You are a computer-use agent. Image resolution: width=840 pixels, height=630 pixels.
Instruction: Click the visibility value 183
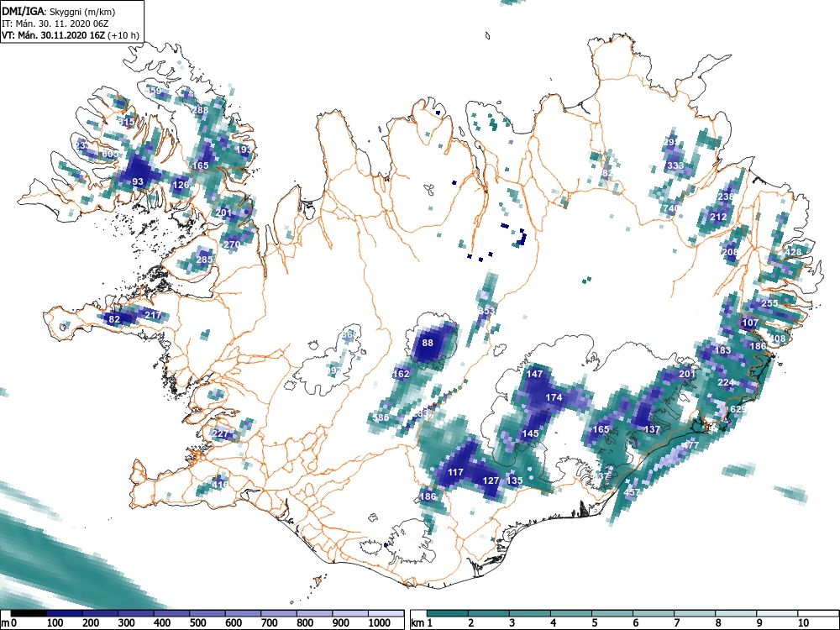pos(722,350)
